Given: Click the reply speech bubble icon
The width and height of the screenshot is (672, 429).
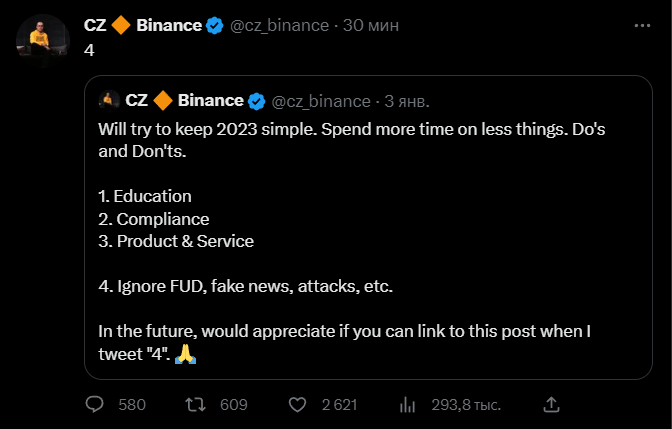Looking at the screenshot, I should pos(95,405).
